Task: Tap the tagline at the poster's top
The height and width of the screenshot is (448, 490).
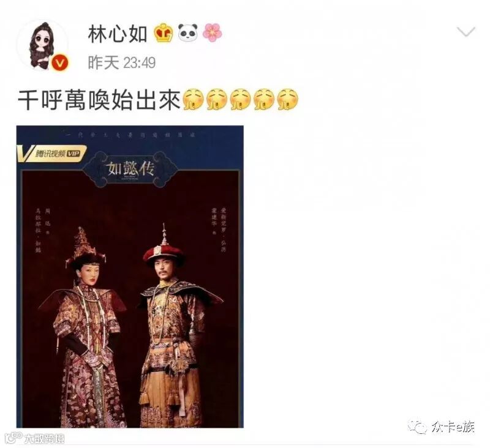Action: point(130,135)
